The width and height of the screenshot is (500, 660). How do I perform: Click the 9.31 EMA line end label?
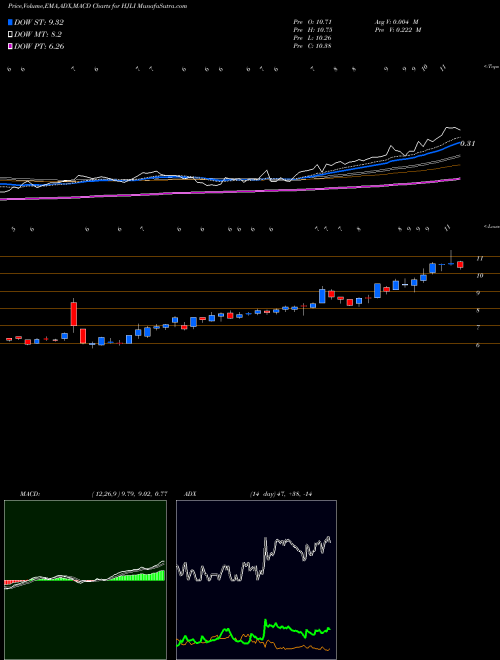[x=468, y=144]
